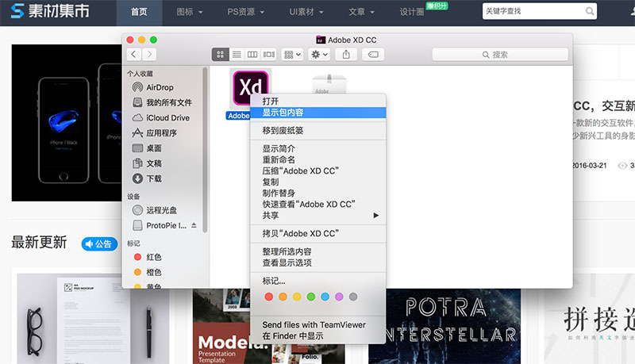
Task: Apply the yellow tag color dot
Action: pos(297,297)
